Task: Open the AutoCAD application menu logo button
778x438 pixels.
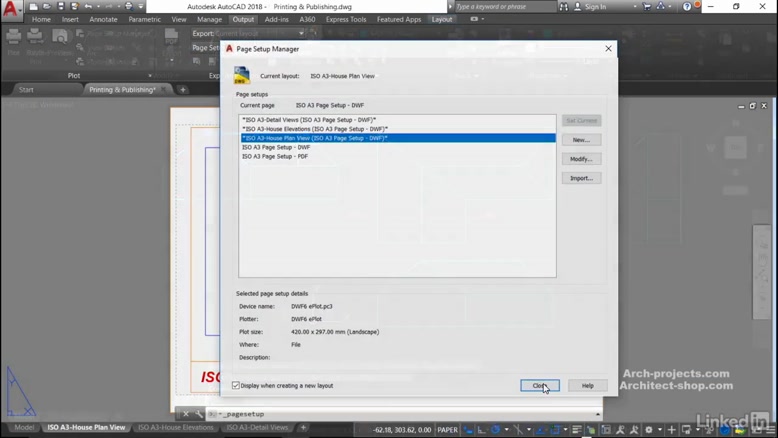Action: pos(10,8)
